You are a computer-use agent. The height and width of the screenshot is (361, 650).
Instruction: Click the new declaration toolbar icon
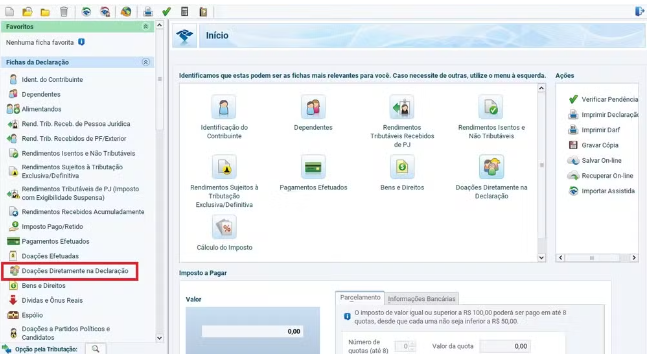(x=9, y=12)
